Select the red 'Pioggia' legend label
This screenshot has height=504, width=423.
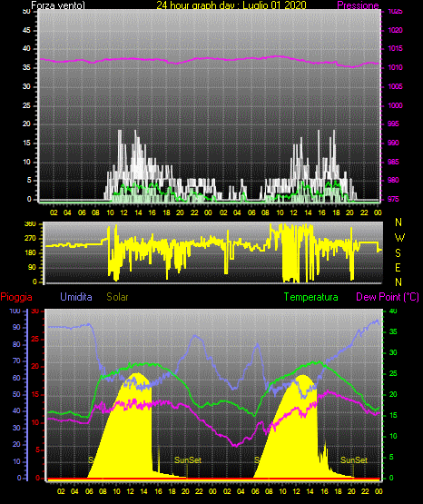pyautogui.click(x=16, y=297)
